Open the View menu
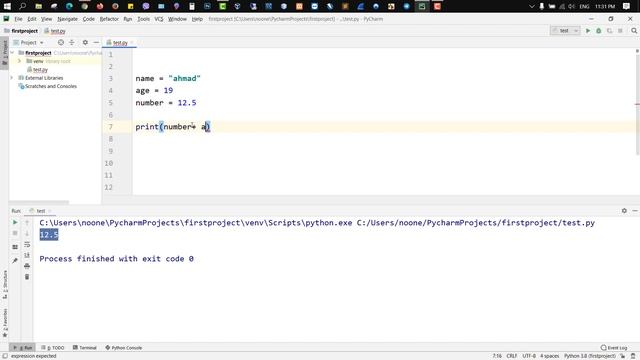This screenshot has width=640, height=360. (47, 19)
